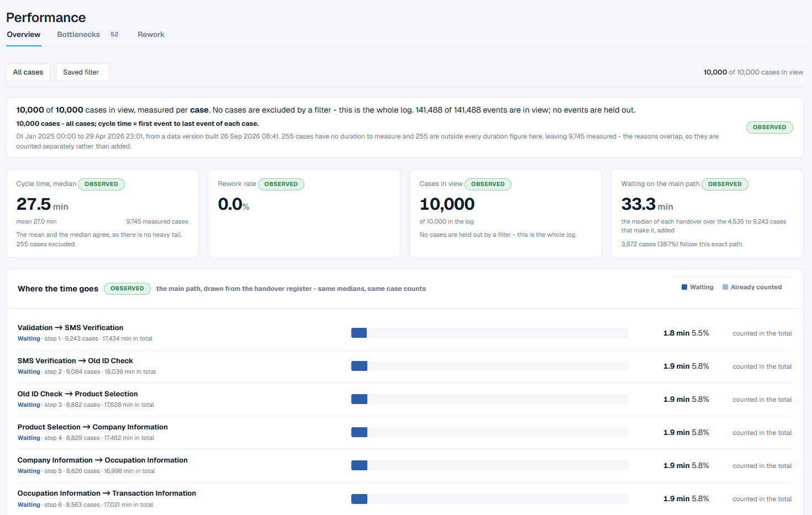Click '3,872 cases (38.7%) follow this exact path'
Viewport: 812px width, 515px height.
pyautogui.click(x=682, y=244)
